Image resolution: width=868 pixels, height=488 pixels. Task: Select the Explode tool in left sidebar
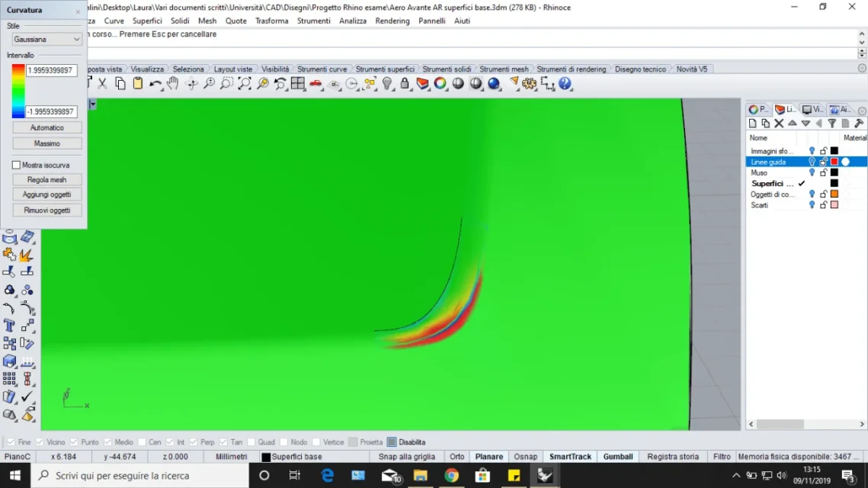tap(26, 255)
